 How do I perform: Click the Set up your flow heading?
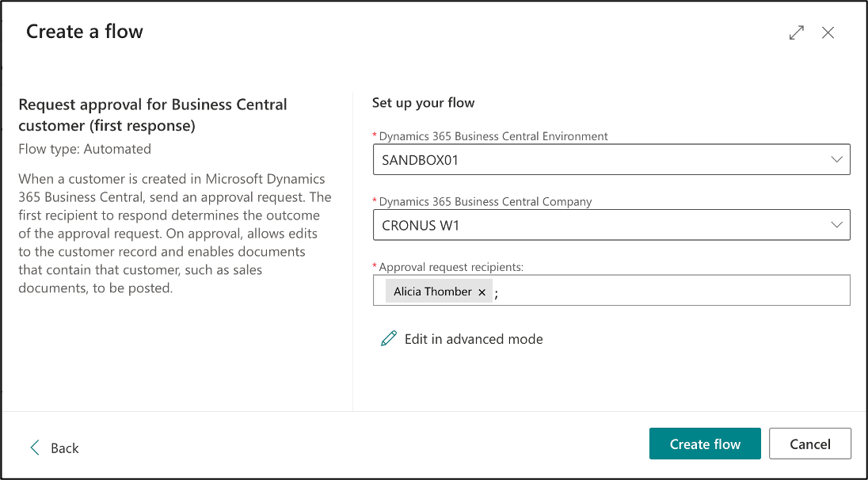[x=423, y=102]
